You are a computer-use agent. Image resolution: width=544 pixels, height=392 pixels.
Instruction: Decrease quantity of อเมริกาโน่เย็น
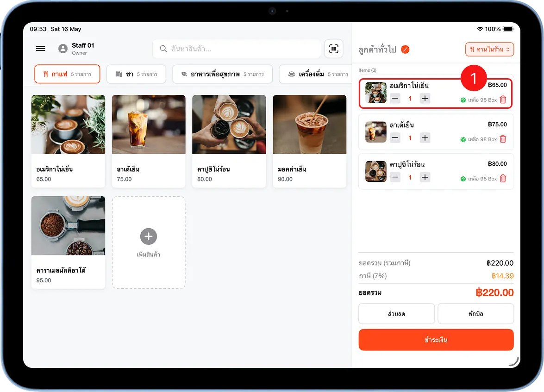click(395, 99)
